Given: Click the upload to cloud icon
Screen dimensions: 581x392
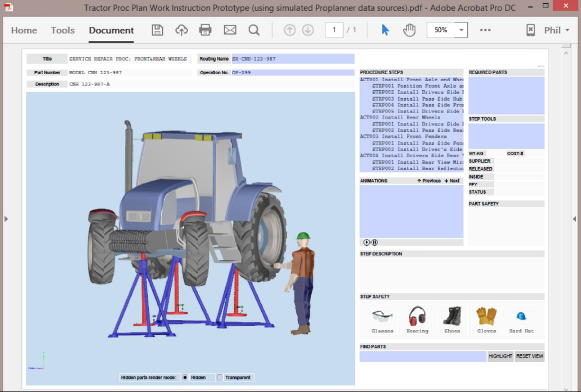Looking at the screenshot, I should coord(182,30).
